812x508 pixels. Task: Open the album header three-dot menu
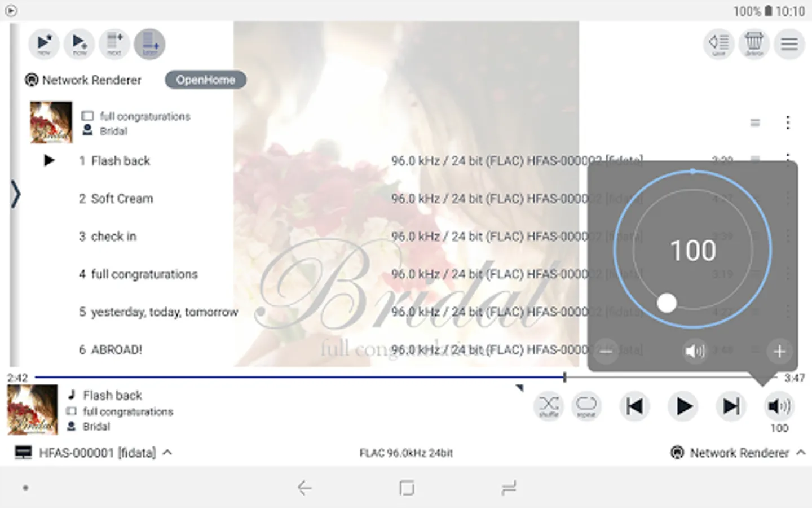[788, 122]
